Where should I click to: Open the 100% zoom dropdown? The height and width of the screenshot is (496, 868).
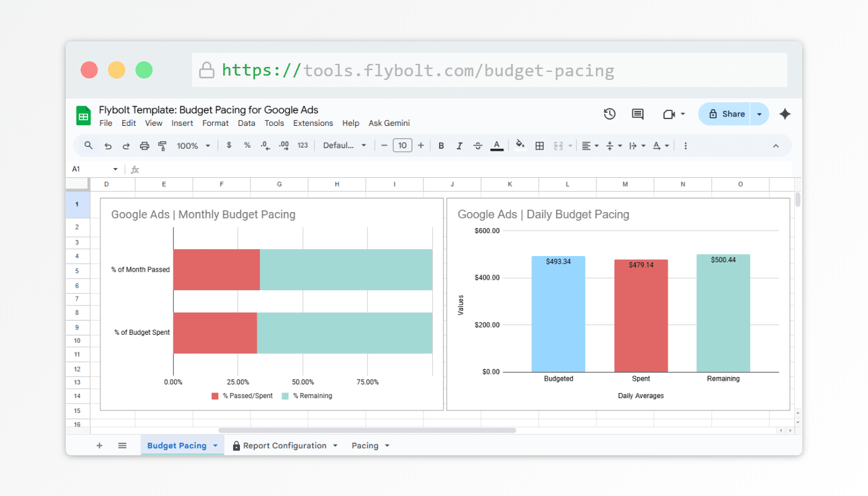click(193, 146)
